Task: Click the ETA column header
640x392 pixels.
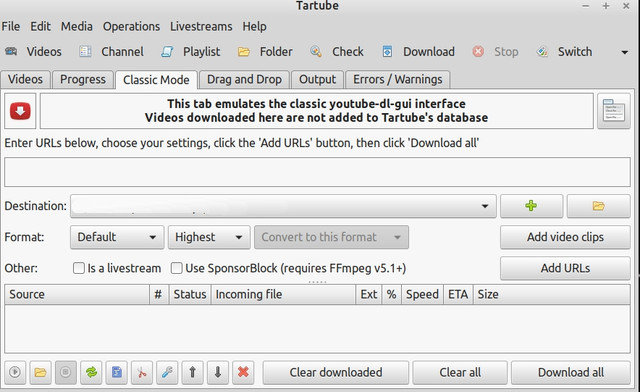Action: click(458, 294)
